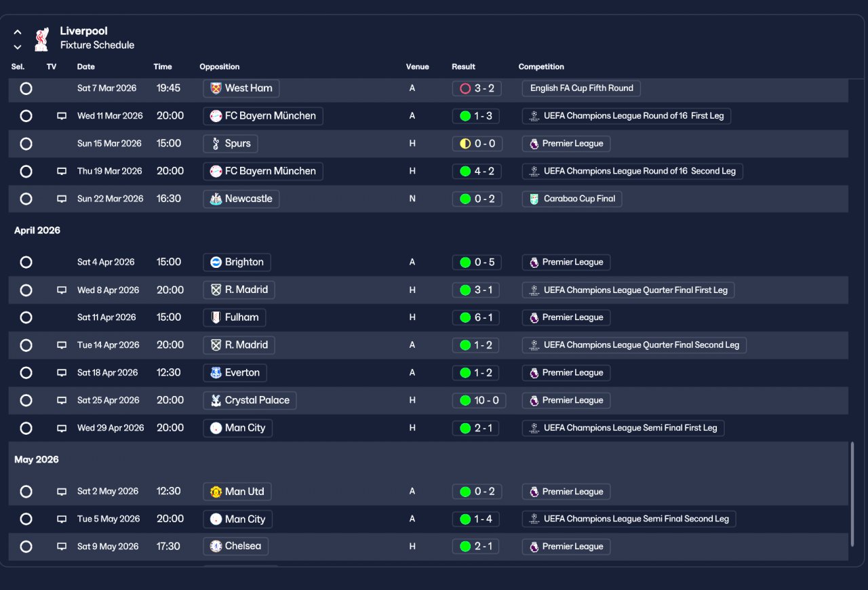The height and width of the screenshot is (590, 868).
Task: Click the Carabao Cup competition logo icon
Action: 534,199
